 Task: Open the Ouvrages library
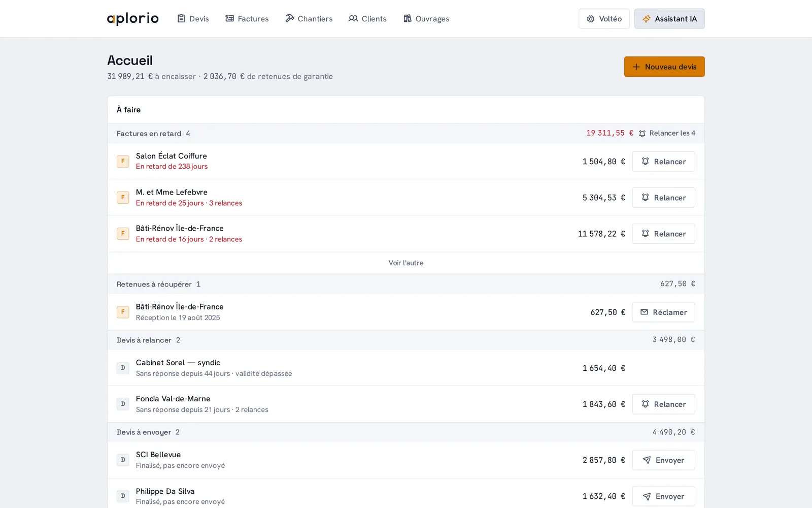pos(426,19)
